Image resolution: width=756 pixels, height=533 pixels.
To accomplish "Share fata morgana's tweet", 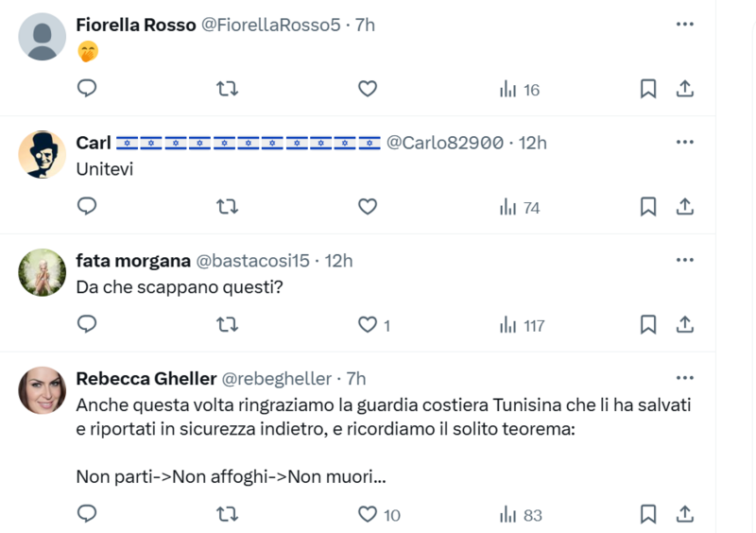I will (685, 325).
